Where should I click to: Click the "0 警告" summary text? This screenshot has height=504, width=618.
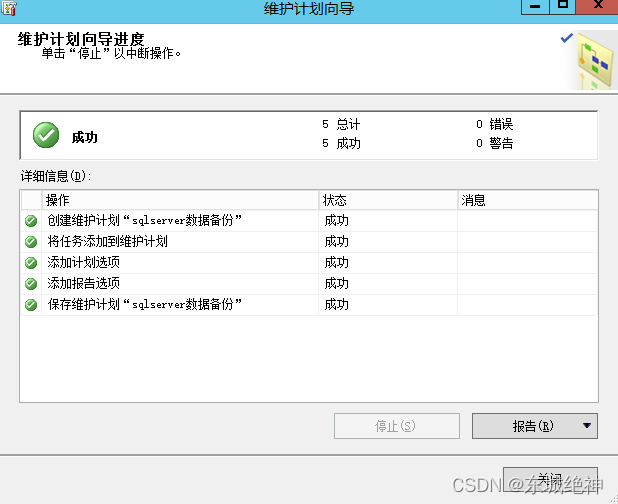point(495,143)
